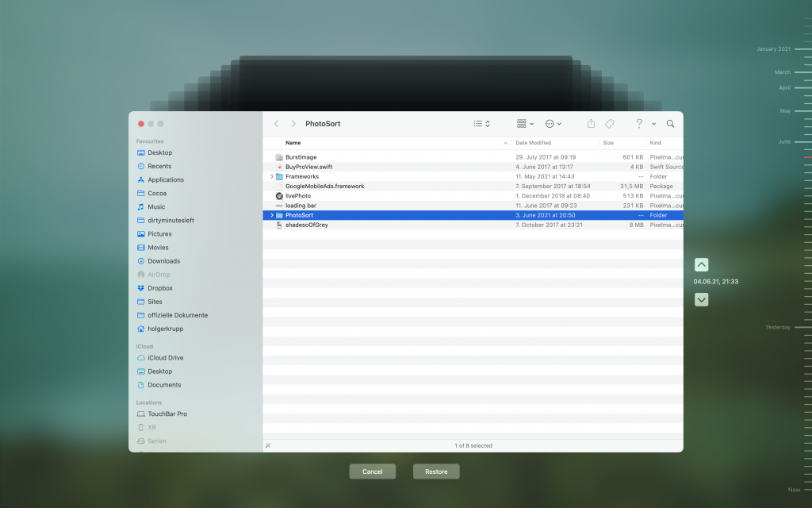Select Applications in the Favourites sidebar
The image size is (812, 508).
[165, 180]
